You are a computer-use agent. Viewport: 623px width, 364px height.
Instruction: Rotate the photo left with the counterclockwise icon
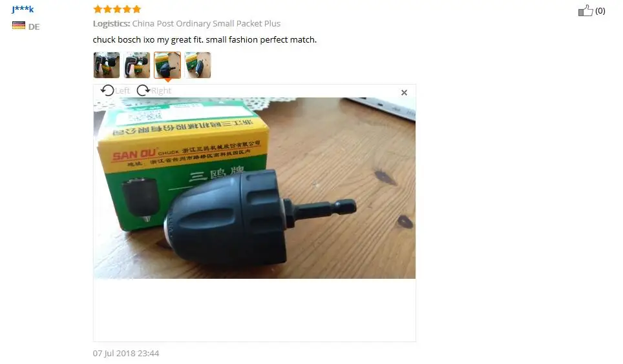tap(107, 90)
